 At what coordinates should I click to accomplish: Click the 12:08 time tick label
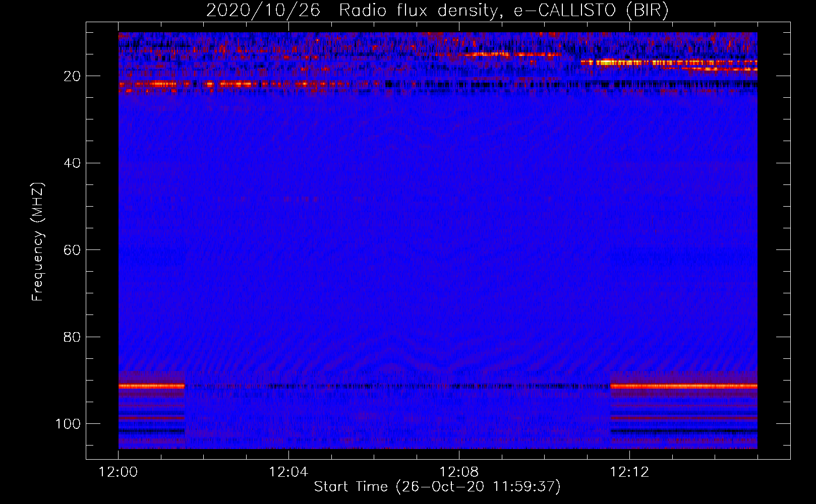click(459, 472)
